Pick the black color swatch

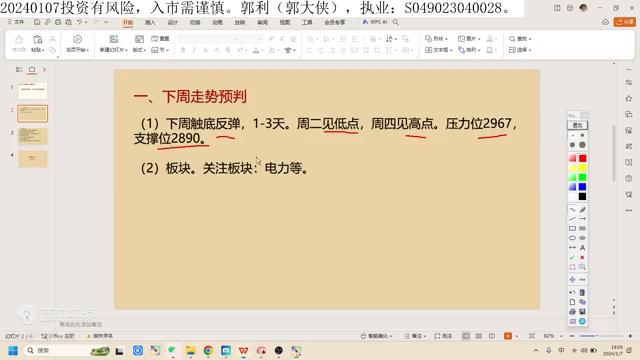(x=582, y=196)
